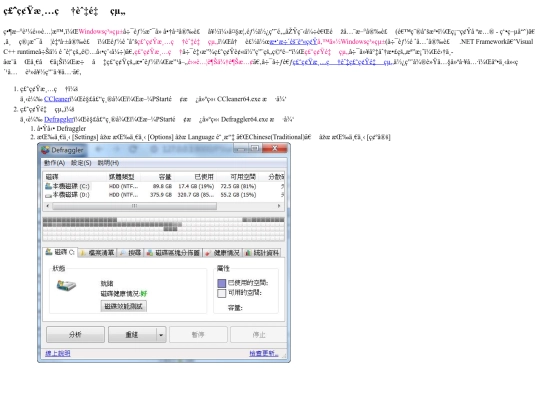
Task: Click the left arrow of the drive list scrollbar
Action: [x=48, y=206]
